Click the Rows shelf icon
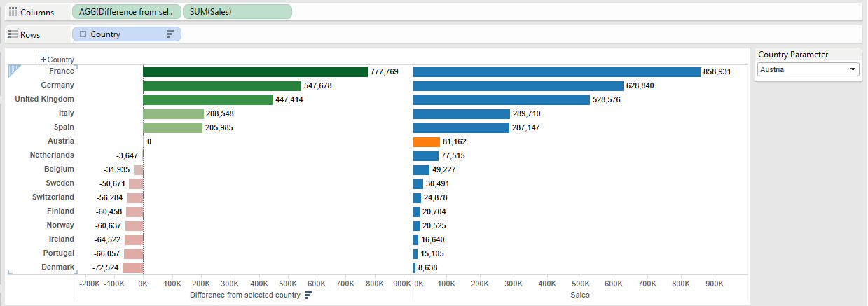 tap(12, 34)
